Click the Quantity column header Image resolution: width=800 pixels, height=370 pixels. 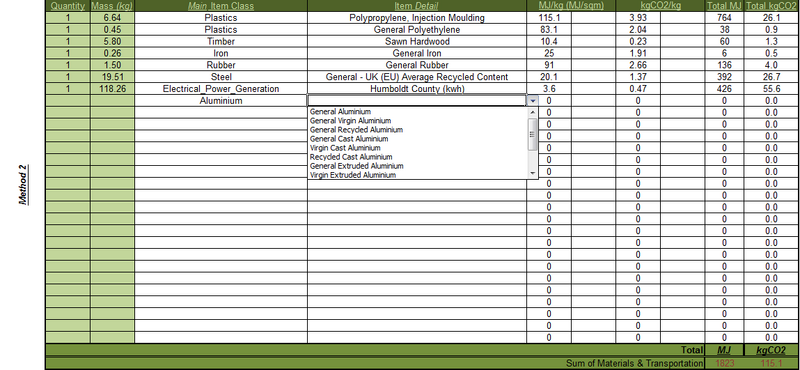[68, 6]
